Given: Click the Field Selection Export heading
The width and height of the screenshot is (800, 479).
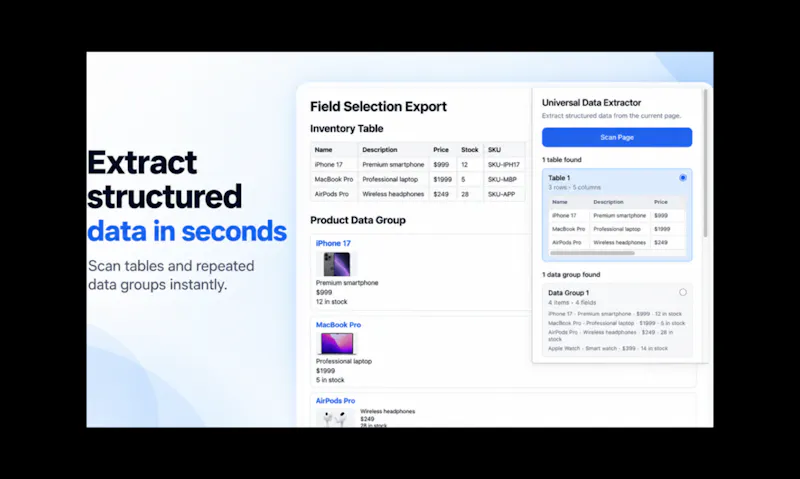Looking at the screenshot, I should 378,107.
